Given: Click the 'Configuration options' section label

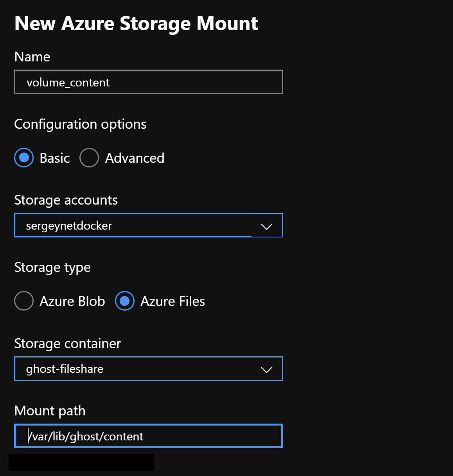Looking at the screenshot, I should tap(80, 124).
